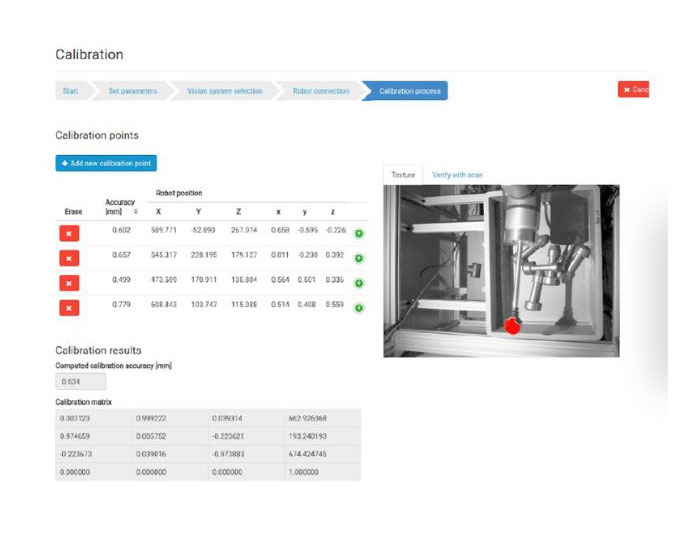Go to the Set parameters step
The width and height of the screenshot is (700, 550).
[x=132, y=91]
